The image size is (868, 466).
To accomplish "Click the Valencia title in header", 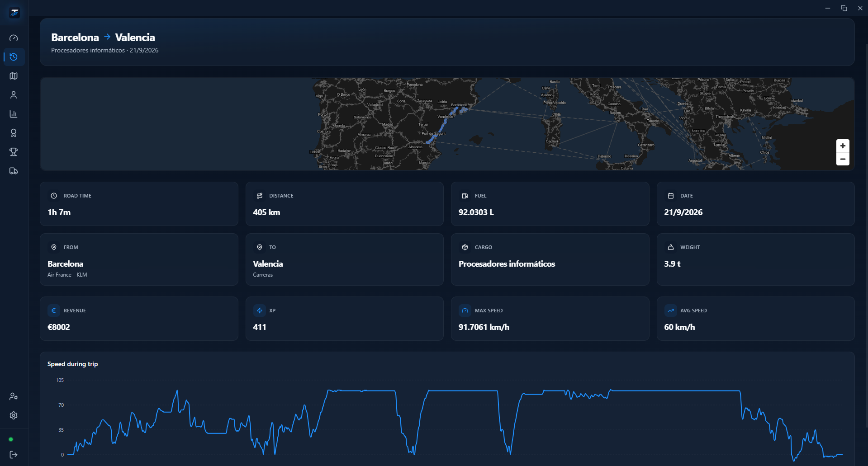I will (x=135, y=38).
